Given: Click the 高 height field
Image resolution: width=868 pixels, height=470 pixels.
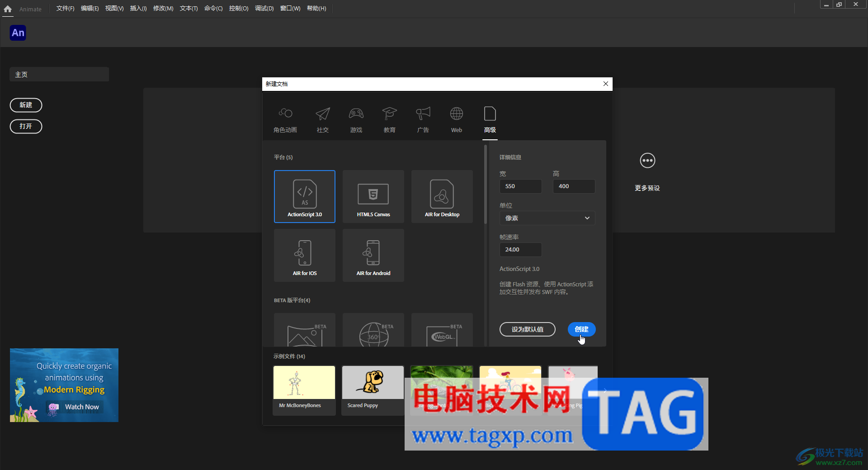Looking at the screenshot, I should [x=574, y=186].
